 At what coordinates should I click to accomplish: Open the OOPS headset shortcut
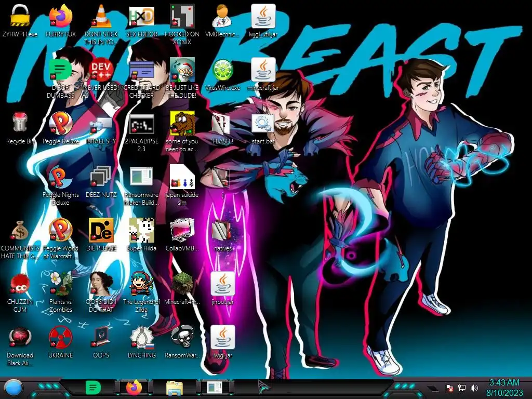[101, 337]
